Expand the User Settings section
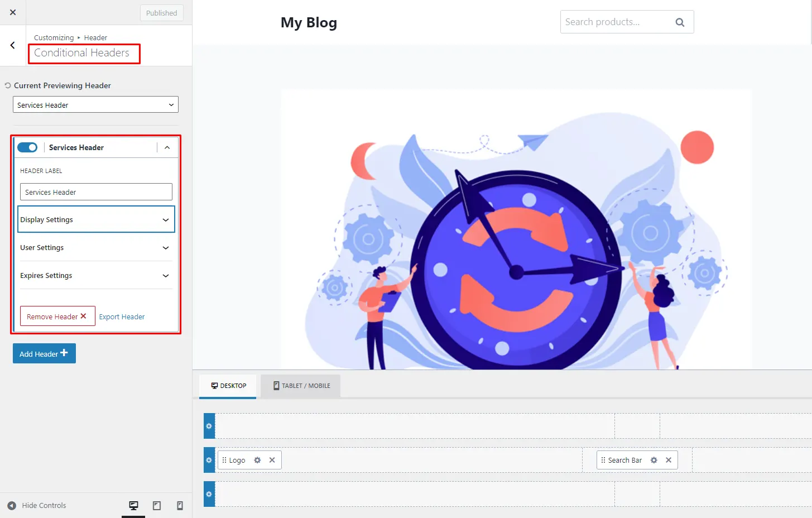The width and height of the screenshot is (812, 518). click(x=95, y=247)
